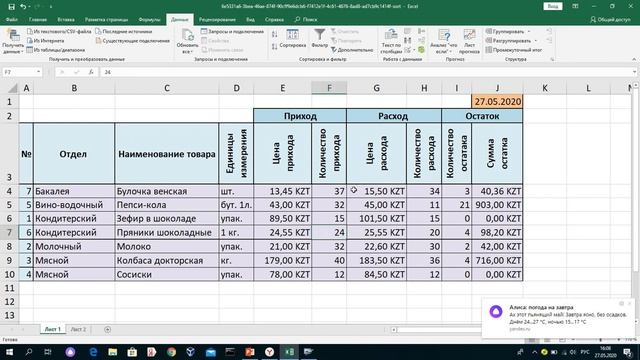The height and width of the screenshot is (360, 640).
Task: Switch to the Вставка tab
Action: 66,20
